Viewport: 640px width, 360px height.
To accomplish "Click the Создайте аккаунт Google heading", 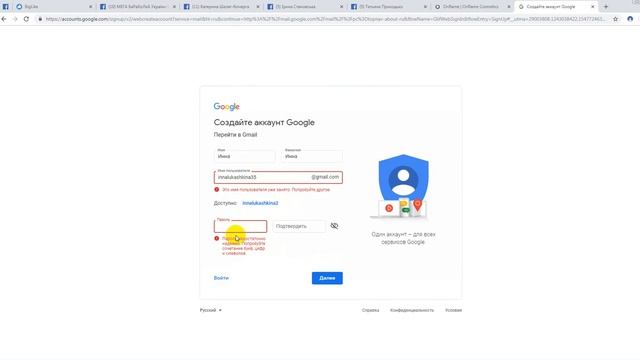I will pyautogui.click(x=264, y=122).
